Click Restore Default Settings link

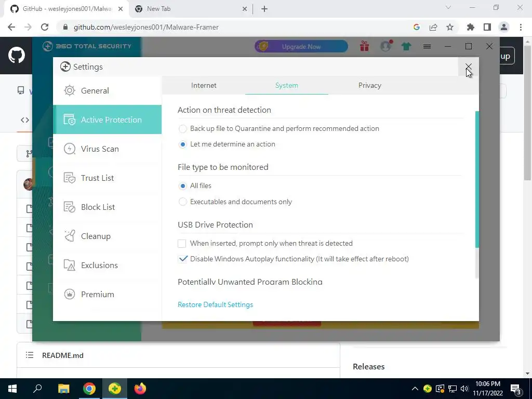216,304
